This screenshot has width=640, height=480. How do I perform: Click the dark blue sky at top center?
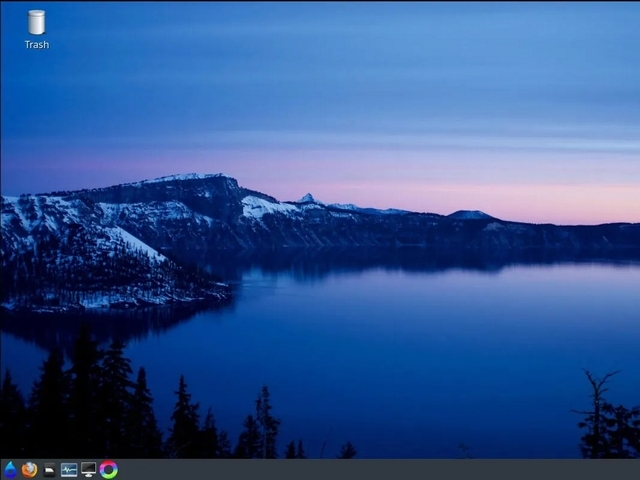tap(320, 40)
